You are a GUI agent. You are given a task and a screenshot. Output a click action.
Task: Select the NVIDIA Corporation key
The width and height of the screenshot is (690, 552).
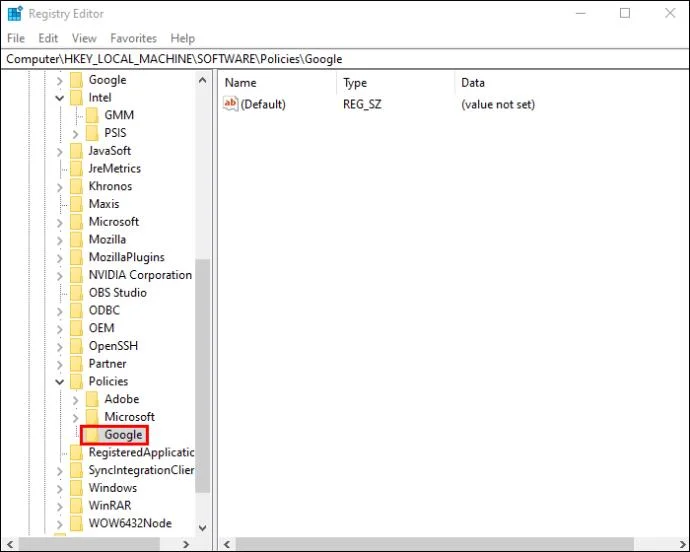tap(140, 275)
